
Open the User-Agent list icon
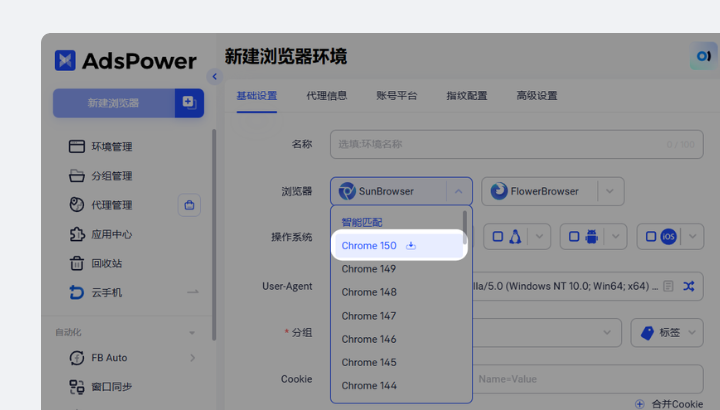pos(669,286)
